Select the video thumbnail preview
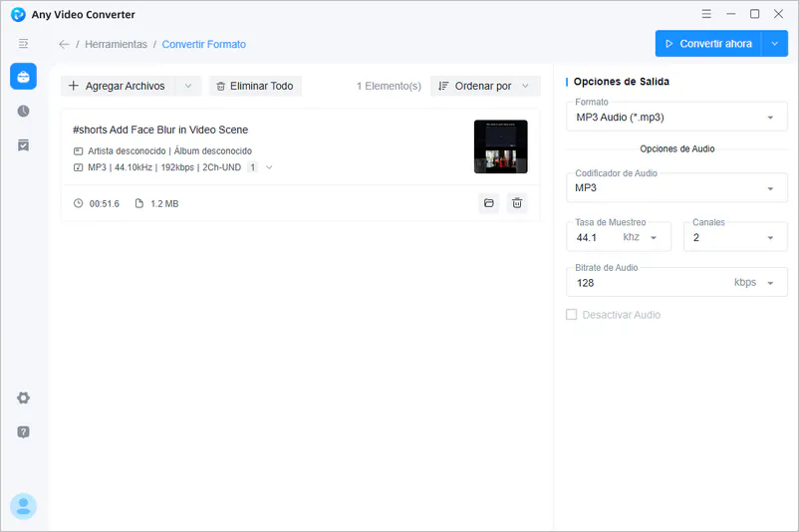Viewport: 799px width, 532px height. pyautogui.click(x=501, y=146)
